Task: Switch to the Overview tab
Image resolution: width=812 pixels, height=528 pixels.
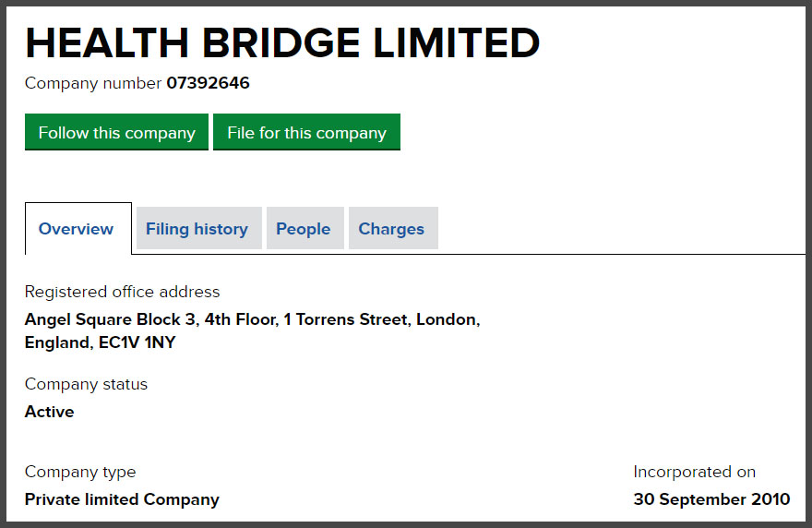Action: coord(77,229)
